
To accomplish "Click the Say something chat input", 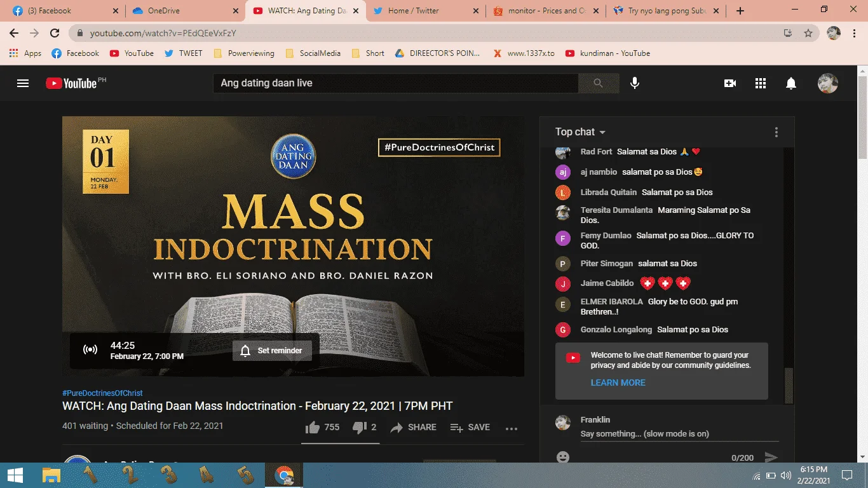I will pos(679,434).
